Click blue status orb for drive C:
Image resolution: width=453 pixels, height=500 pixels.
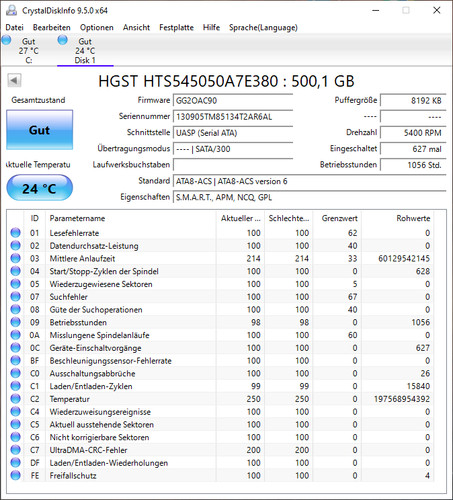click(6, 40)
